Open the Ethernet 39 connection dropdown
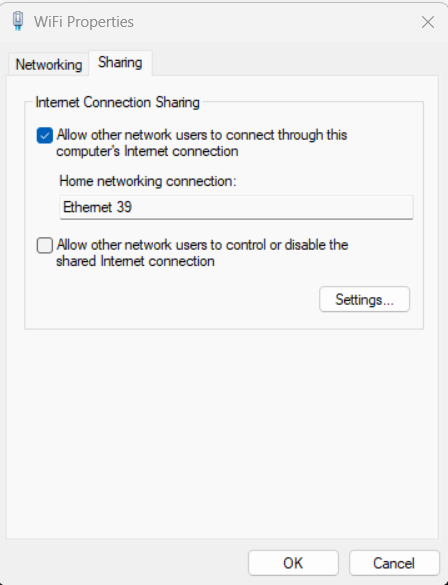The height and width of the screenshot is (585, 448). tap(236, 207)
